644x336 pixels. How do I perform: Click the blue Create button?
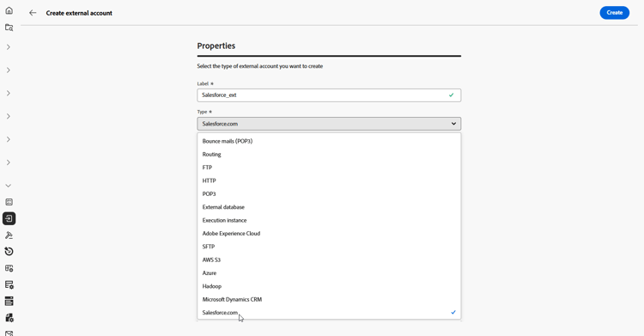point(615,13)
